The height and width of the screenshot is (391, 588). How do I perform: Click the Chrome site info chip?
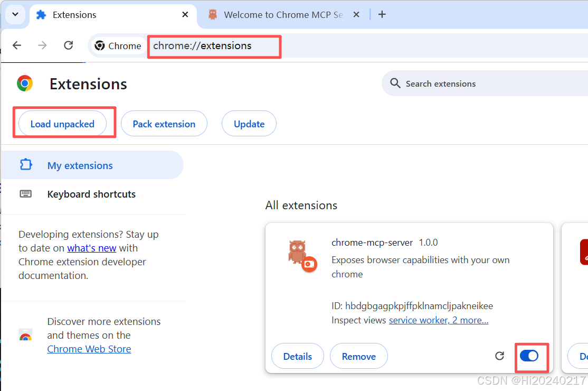[118, 46]
